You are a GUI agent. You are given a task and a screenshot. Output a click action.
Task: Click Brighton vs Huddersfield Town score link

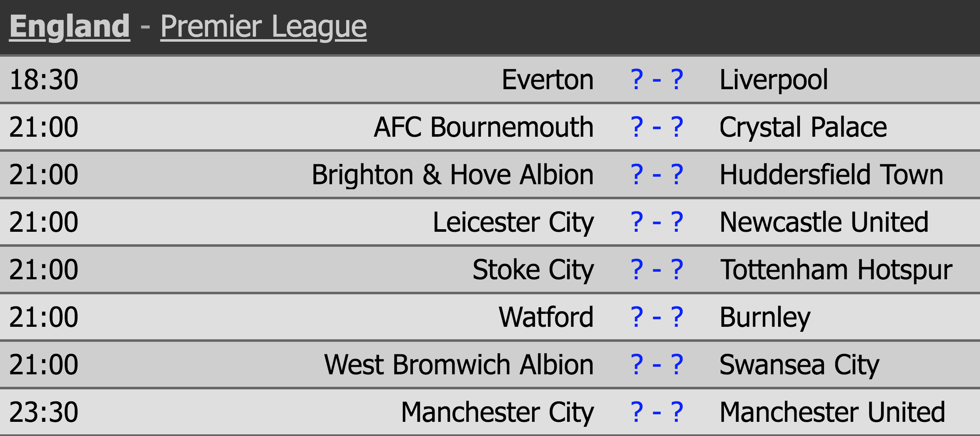(657, 175)
